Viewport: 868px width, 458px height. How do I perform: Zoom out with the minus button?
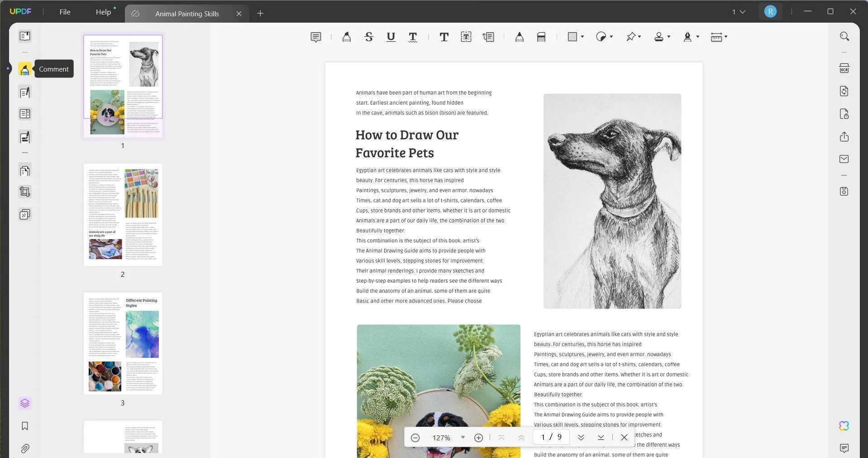[x=415, y=438]
